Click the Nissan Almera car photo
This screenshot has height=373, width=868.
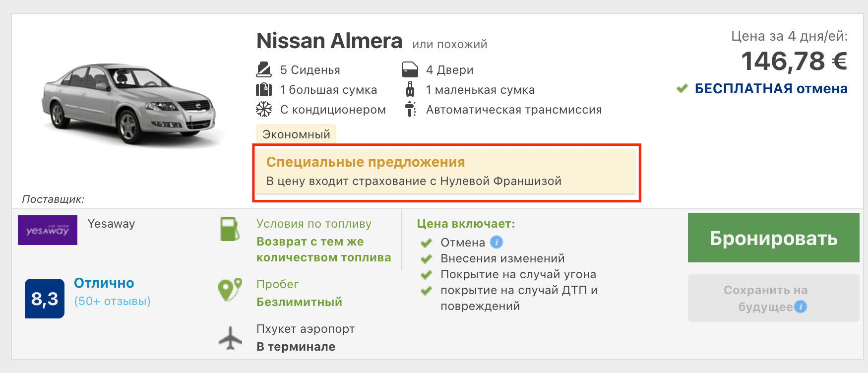129,104
